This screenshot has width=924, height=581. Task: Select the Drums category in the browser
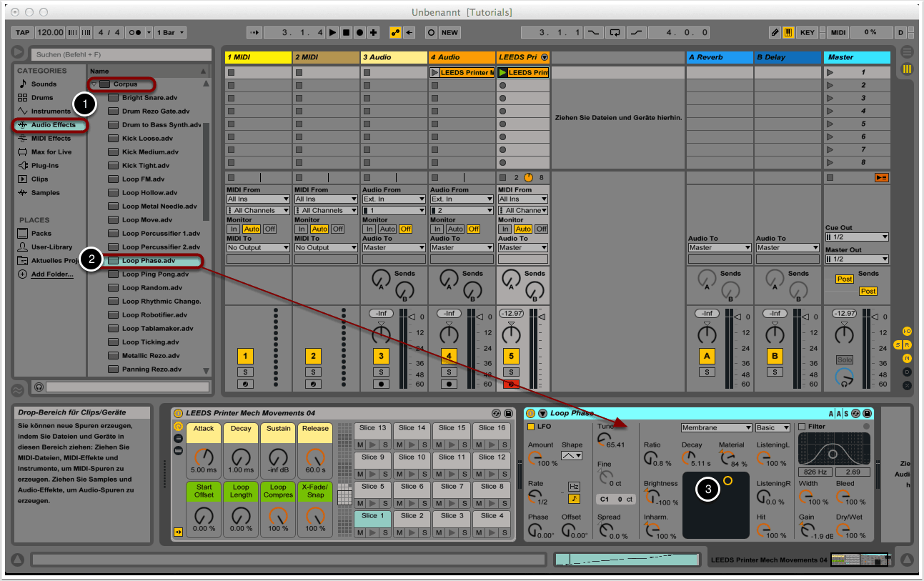(41, 98)
